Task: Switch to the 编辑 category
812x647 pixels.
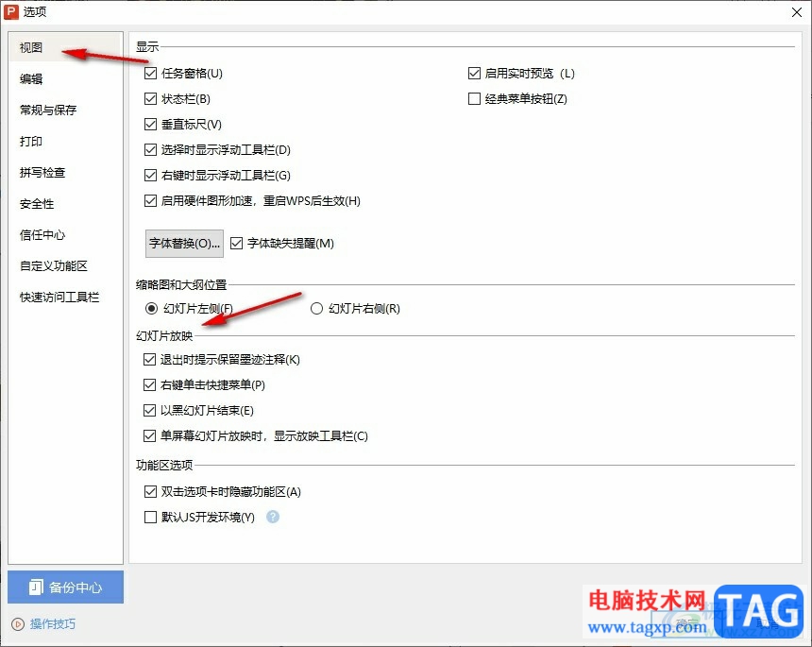Action: (x=65, y=78)
